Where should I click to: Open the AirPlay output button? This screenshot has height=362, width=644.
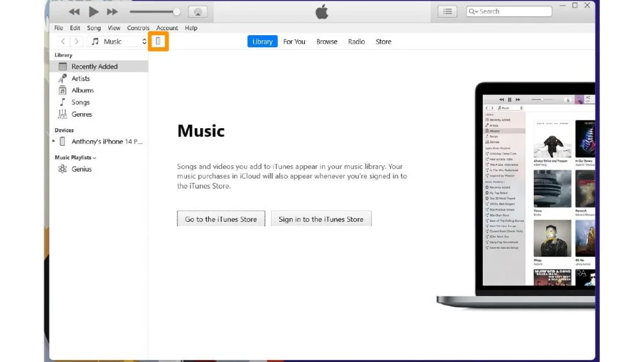click(197, 12)
